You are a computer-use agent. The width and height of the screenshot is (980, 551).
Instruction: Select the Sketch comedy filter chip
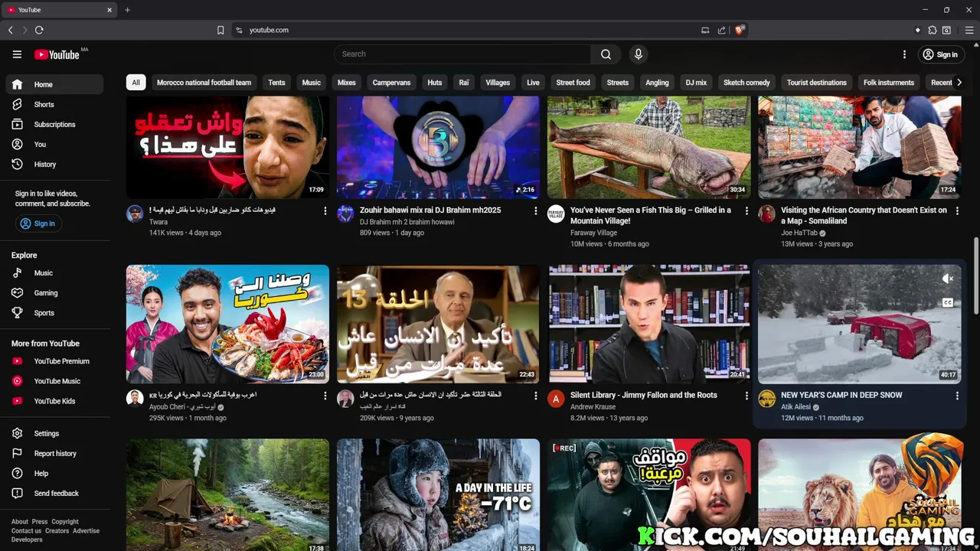[x=746, y=83]
